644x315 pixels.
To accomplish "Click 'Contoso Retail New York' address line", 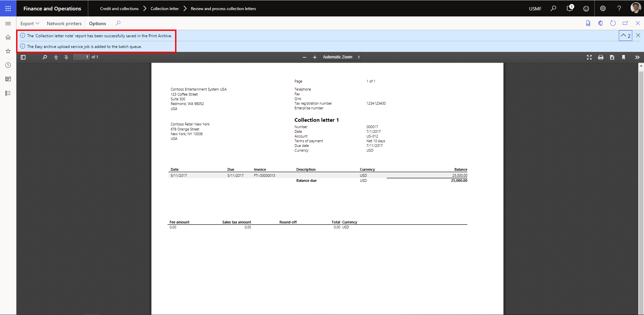I will (190, 124).
